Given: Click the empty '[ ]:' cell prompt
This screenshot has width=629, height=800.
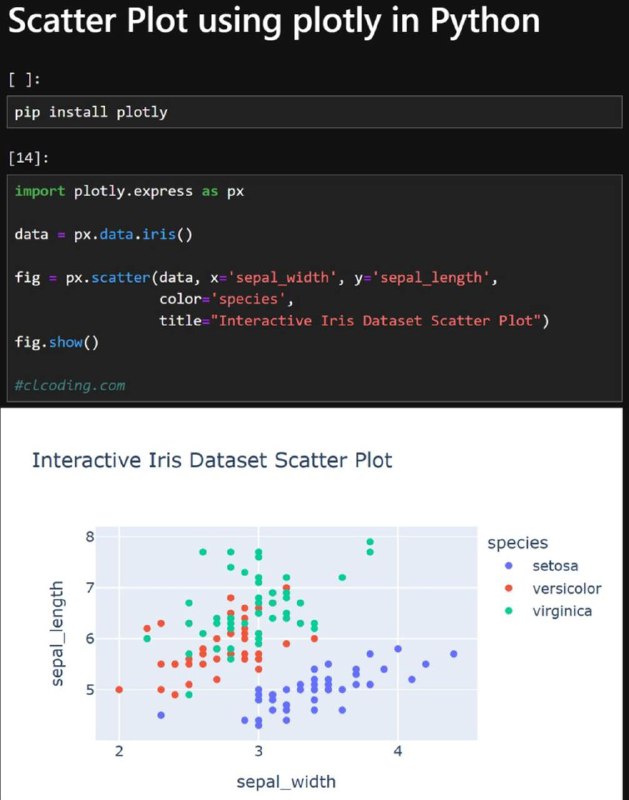Looking at the screenshot, I should click(x=24, y=79).
